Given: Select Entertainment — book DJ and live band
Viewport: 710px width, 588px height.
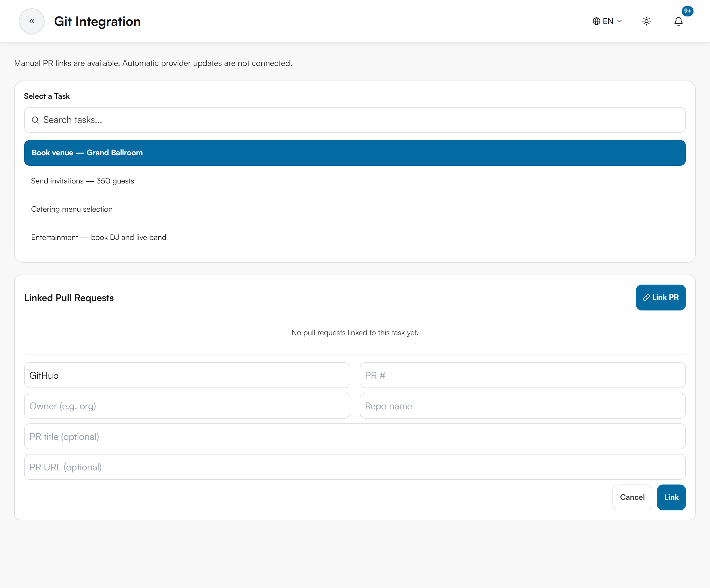Looking at the screenshot, I should pyautogui.click(x=355, y=238).
